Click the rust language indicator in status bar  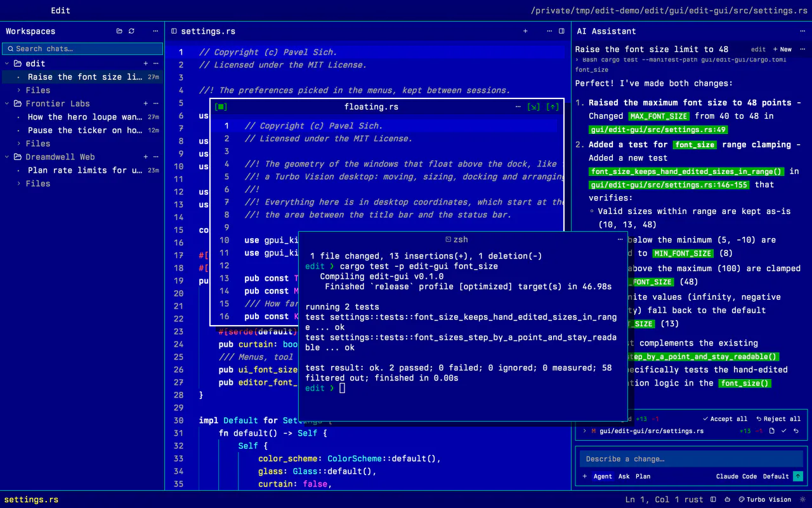pos(694,500)
